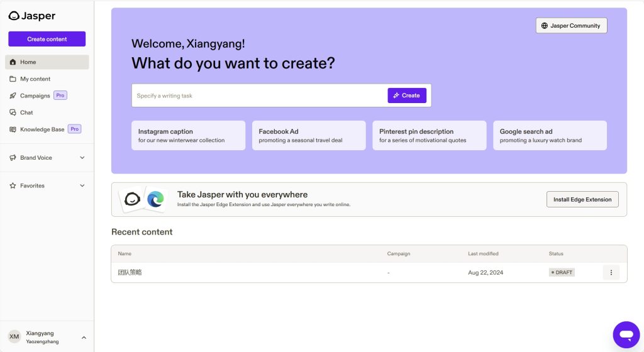Click the Brand Voice megaphone icon
The width and height of the screenshot is (644, 352).
pos(13,158)
